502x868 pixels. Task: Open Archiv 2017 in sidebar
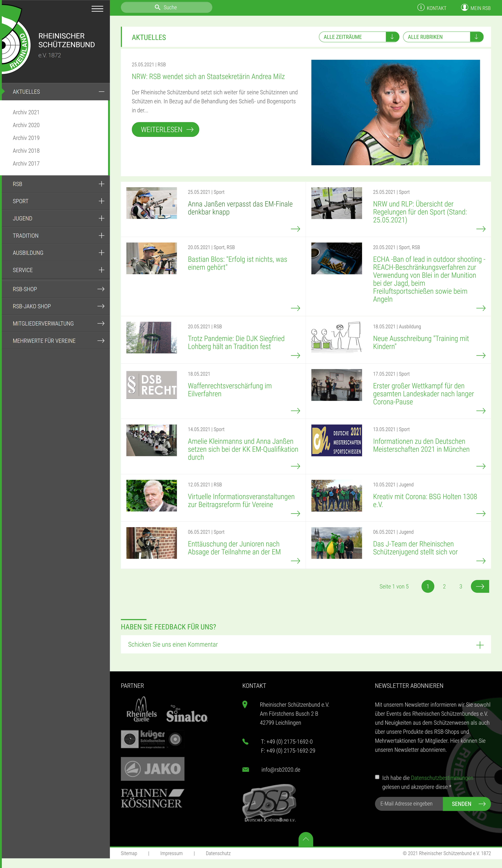(x=26, y=164)
